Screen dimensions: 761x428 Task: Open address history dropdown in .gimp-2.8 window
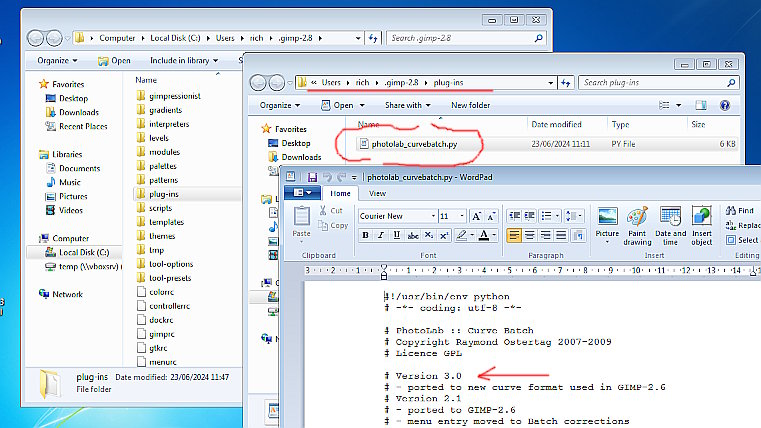point(358,38)
